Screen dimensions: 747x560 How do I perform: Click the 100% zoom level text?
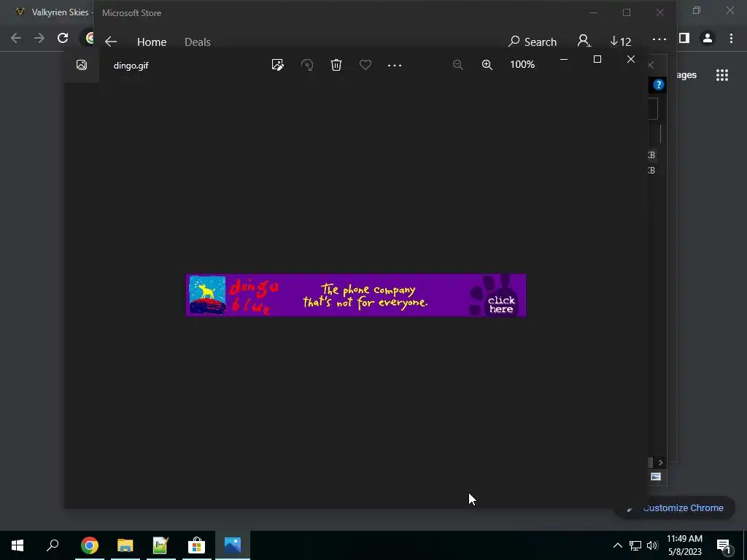[x=522, y=64]
